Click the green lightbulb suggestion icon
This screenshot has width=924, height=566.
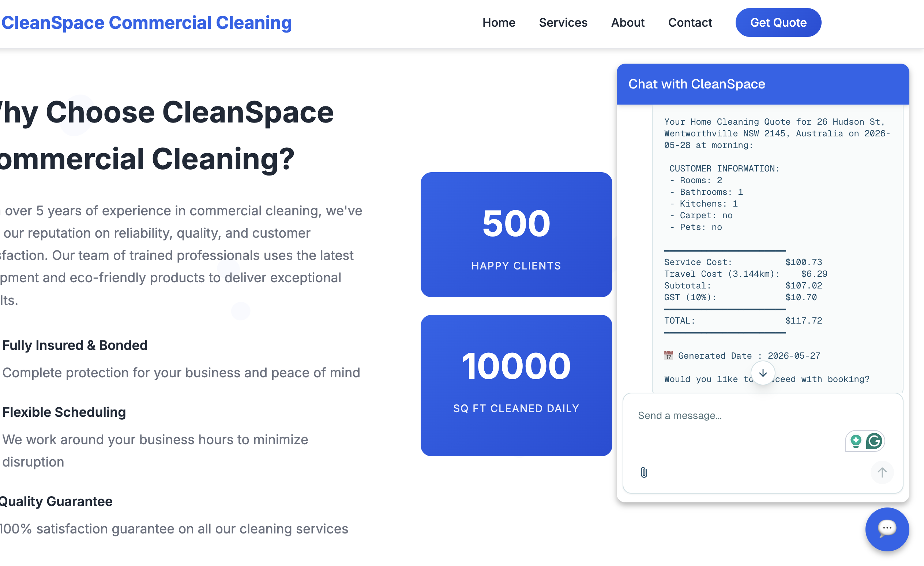[x=856, y=441]
